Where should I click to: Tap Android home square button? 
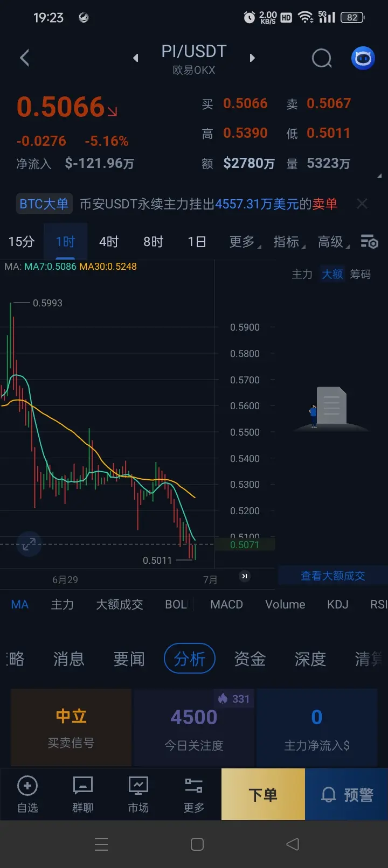point(197,844)
